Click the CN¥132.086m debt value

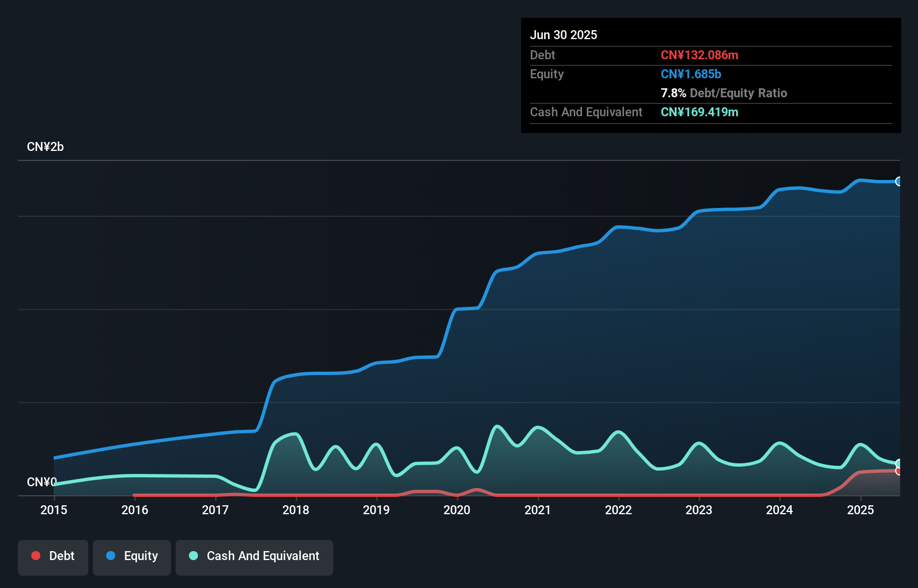point(699,55)
